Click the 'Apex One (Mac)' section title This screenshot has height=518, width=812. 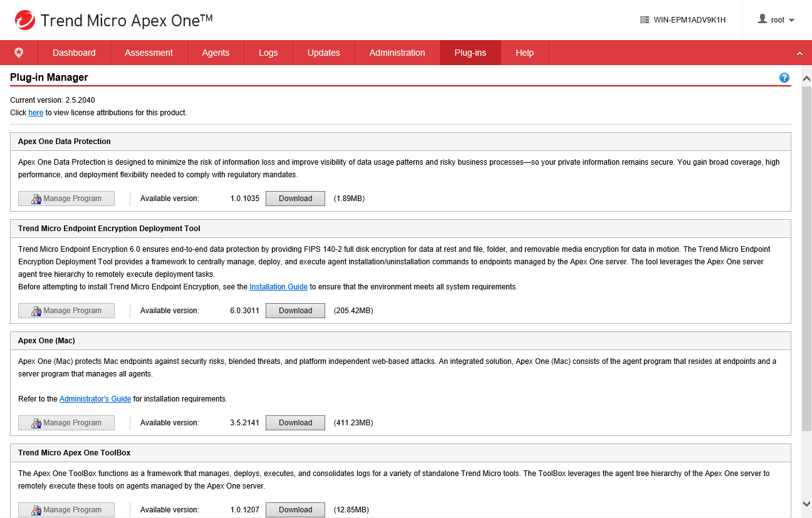click(x=46, y=341)
